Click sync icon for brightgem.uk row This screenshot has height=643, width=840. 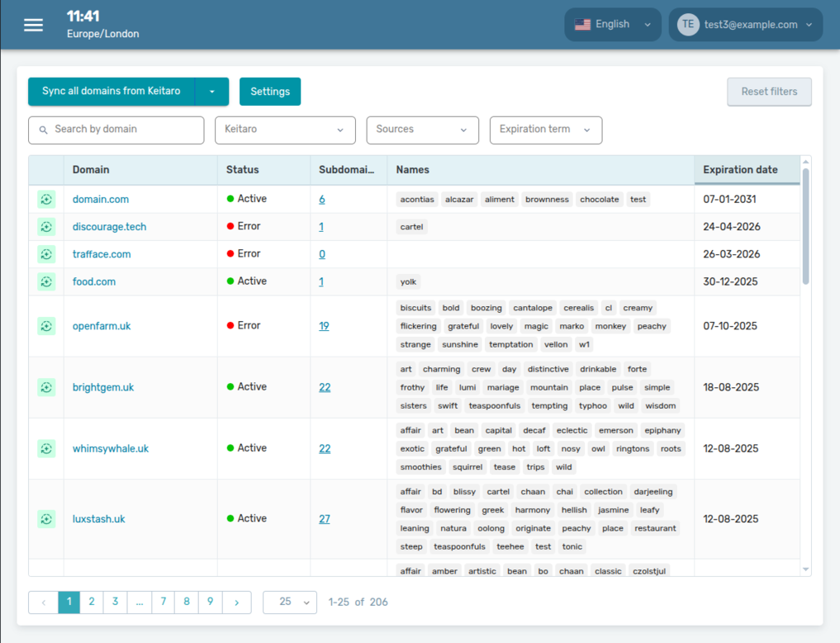click(46, 387)
